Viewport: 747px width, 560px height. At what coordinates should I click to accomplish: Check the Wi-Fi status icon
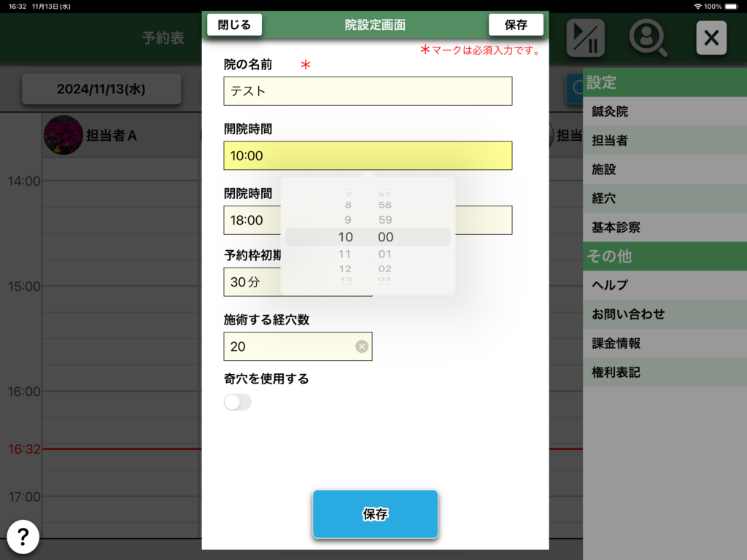click(x=697, y=7)
